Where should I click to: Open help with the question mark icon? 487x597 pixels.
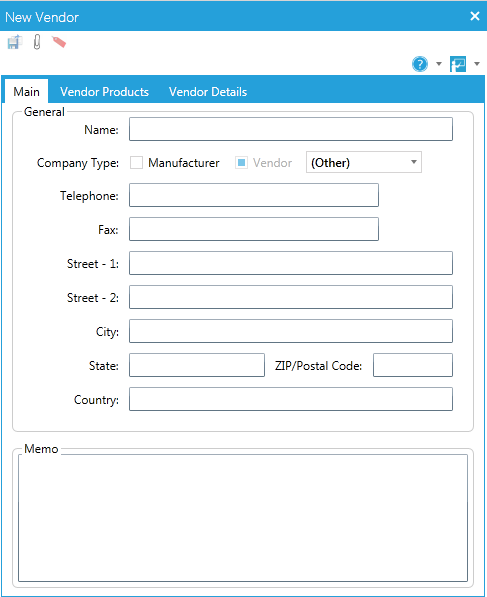pyautogui.click(x=420, y=64)
